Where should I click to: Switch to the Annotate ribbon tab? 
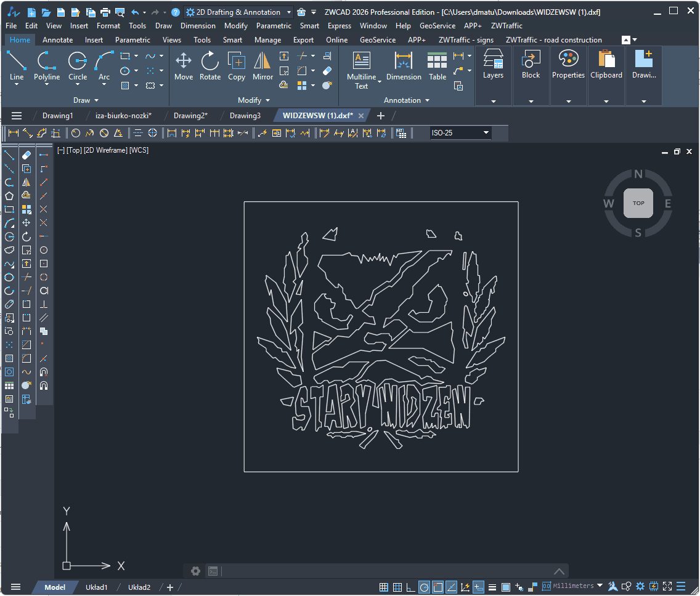coord(57,39)
